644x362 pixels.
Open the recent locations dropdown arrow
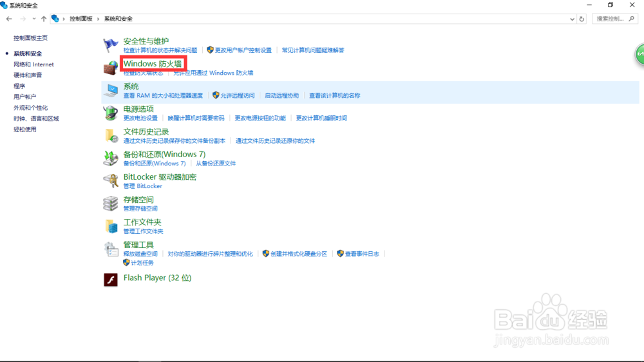(x=33, y=19)
